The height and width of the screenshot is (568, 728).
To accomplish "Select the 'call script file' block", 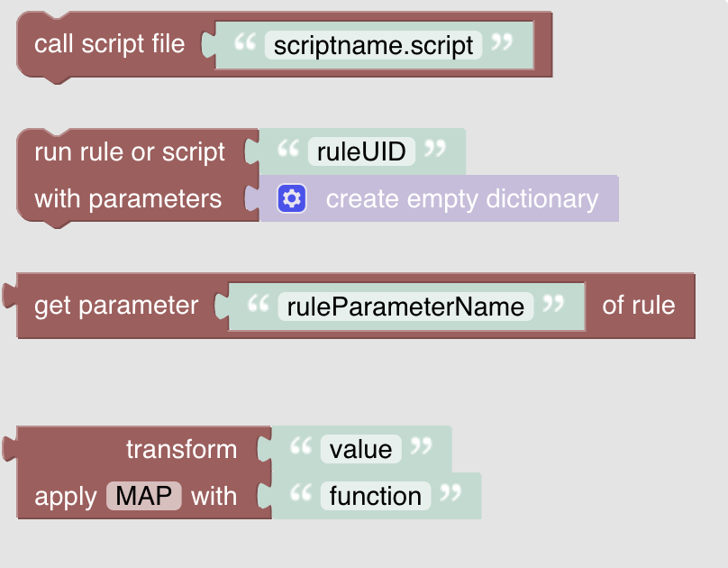I will point(109,44).
